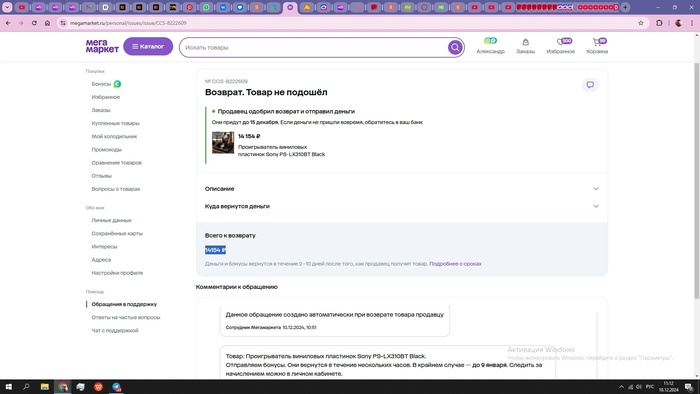Image resolution: width=700 pixels, height=394 pixels.
Task: Open Адреса in the sidebar
Action: coord(101,260)
